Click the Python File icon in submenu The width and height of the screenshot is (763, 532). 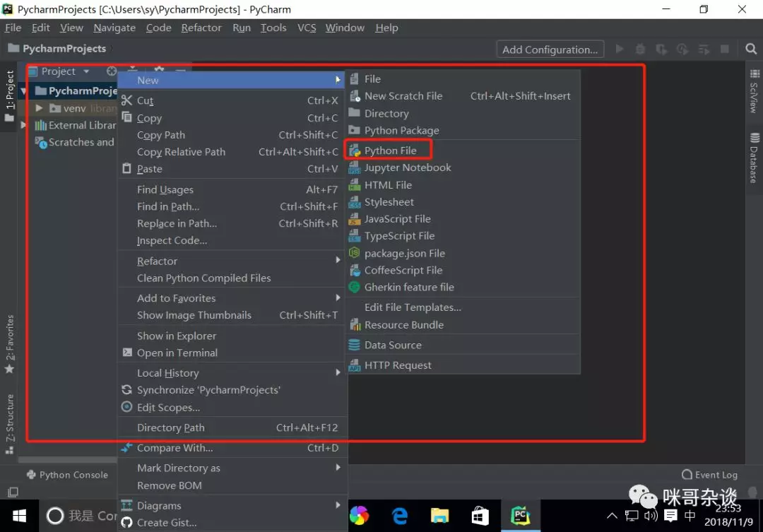(355, 151)
